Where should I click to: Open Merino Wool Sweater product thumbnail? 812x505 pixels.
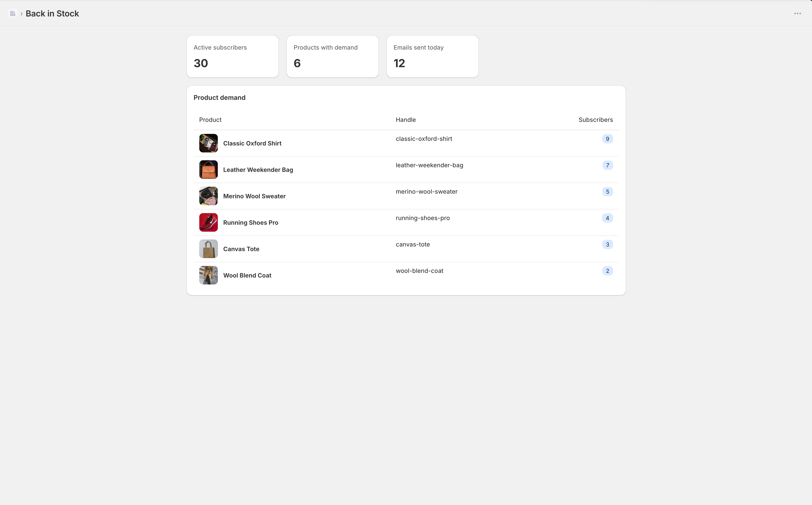[209, 196]
